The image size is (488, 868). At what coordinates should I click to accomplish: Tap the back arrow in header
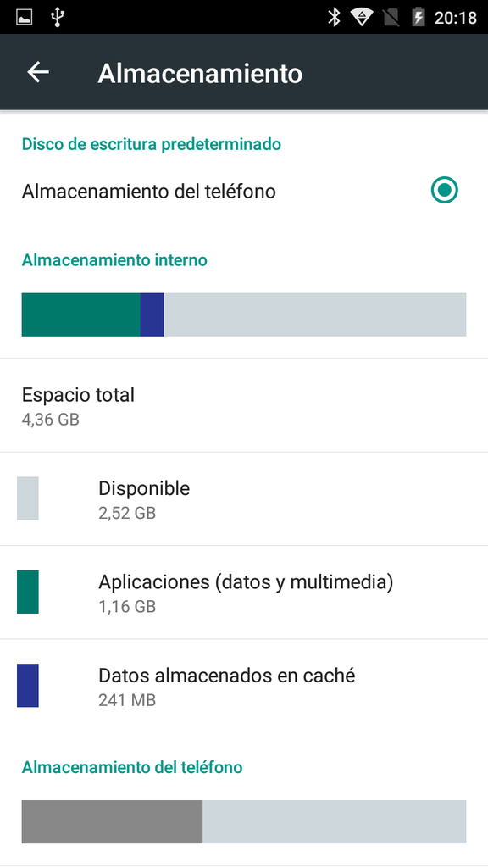point(38,73)
